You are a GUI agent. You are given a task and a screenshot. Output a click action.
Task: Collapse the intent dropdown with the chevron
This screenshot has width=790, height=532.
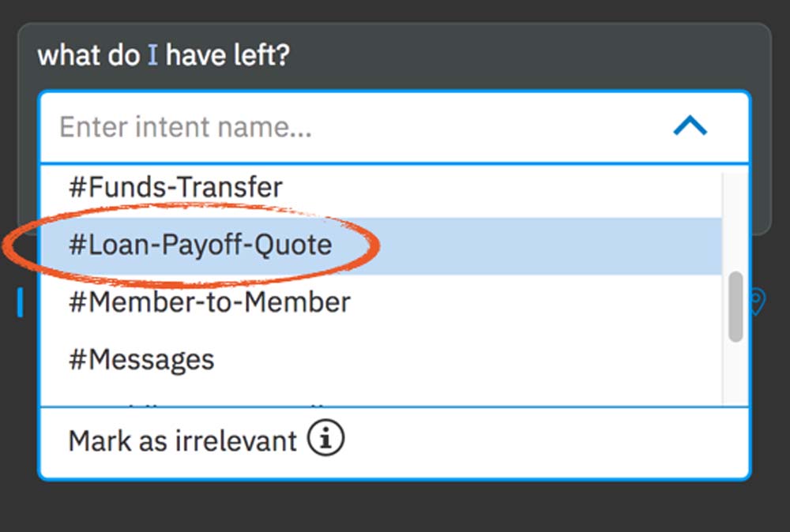pyautogui.click(x=690, y=126)
